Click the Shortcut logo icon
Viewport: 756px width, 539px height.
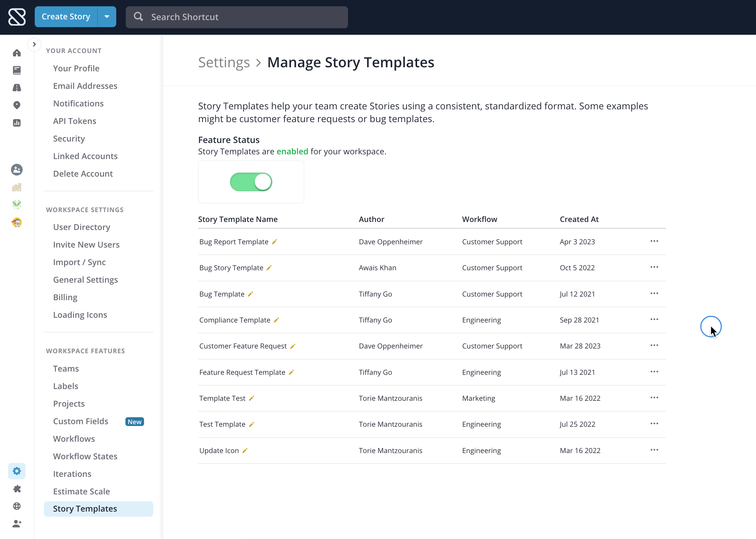coord(17,17)
